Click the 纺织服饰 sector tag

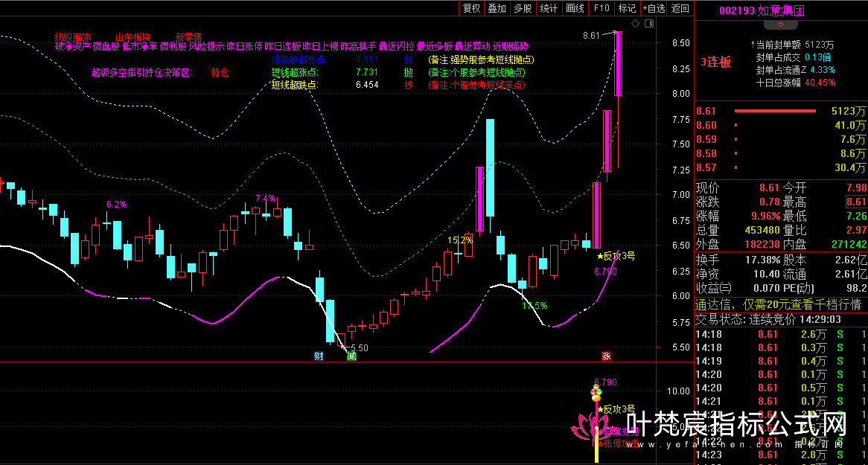click(72, 37)
